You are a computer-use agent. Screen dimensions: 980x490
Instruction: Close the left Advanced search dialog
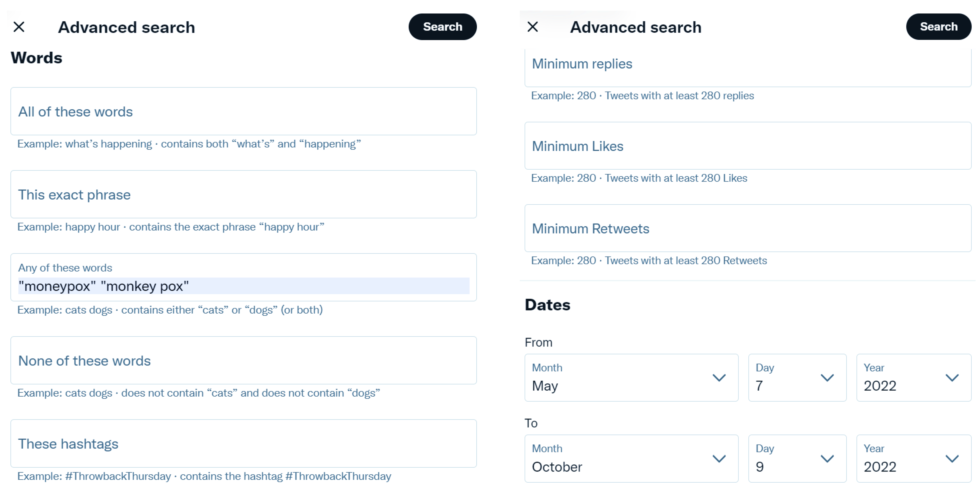coord(19,27)
